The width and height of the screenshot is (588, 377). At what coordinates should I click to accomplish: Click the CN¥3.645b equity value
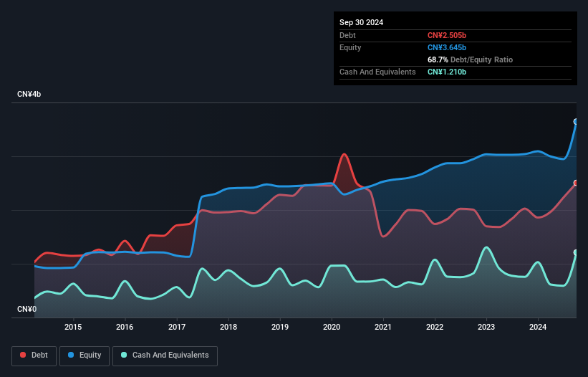click(447, 47)
